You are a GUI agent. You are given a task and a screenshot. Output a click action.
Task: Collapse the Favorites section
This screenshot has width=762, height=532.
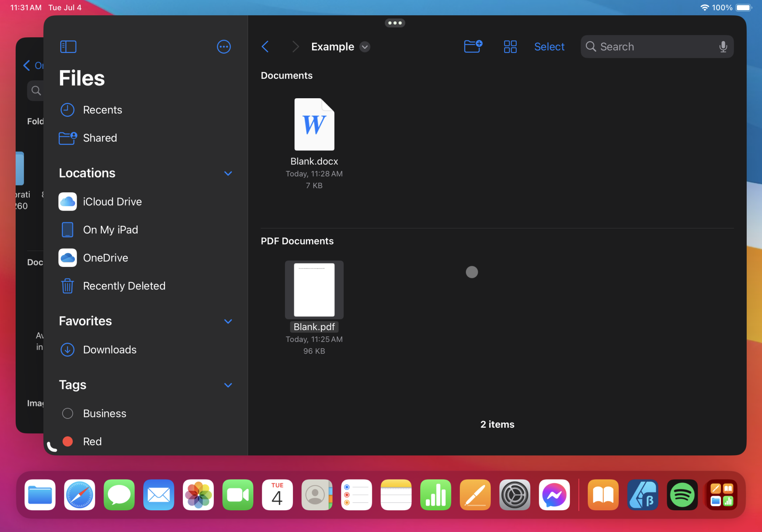click(228, 321)
